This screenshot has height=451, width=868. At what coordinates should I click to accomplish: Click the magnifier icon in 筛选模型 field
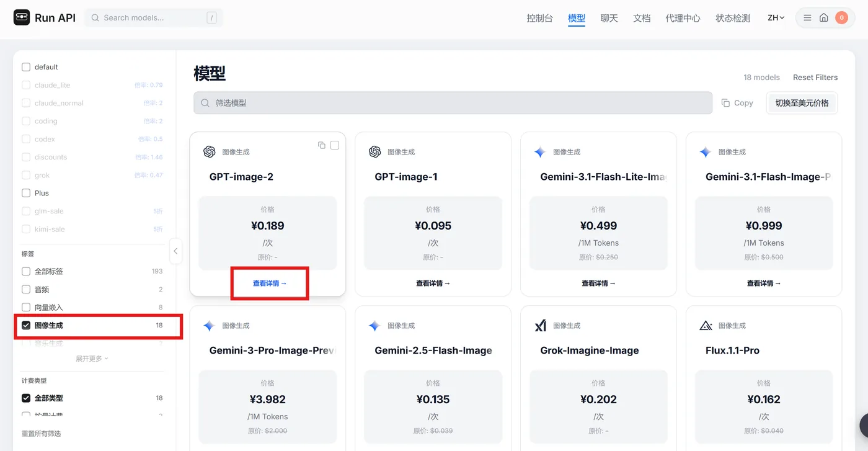[205, 103]
